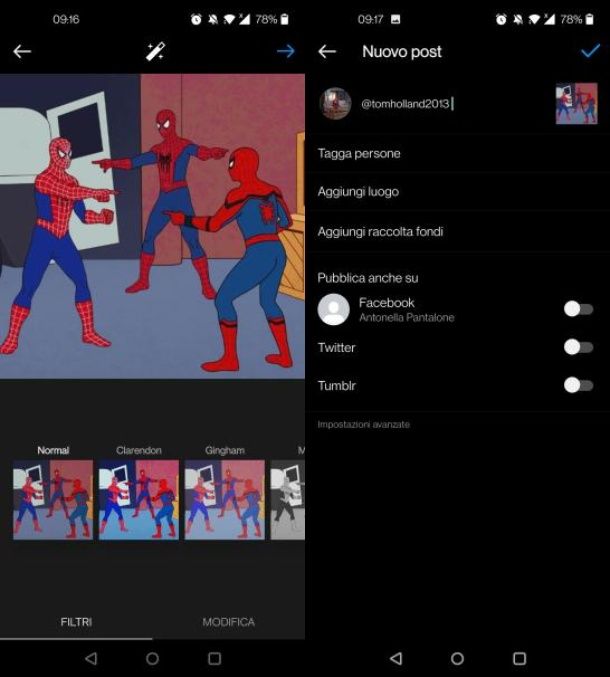Confirm post with blue checkmark
Screen dimensions: 610x677
click(x=590, y=51)
